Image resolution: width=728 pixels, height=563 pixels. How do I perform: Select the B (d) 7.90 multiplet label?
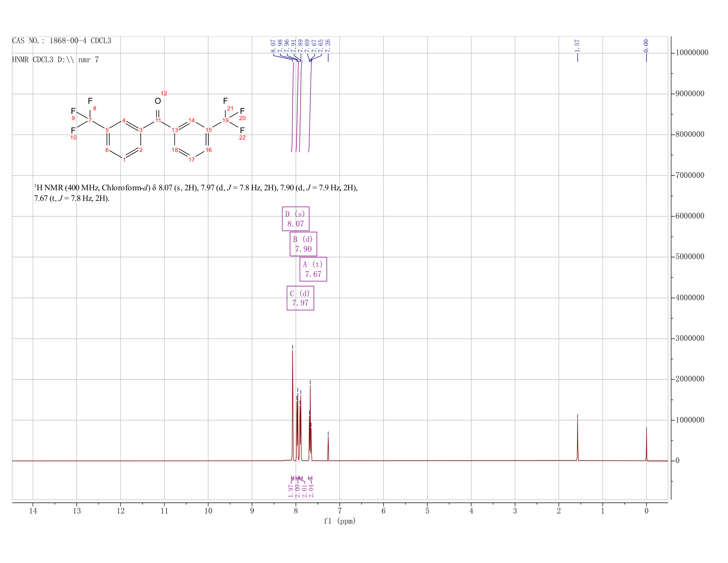tap(303, 244)
